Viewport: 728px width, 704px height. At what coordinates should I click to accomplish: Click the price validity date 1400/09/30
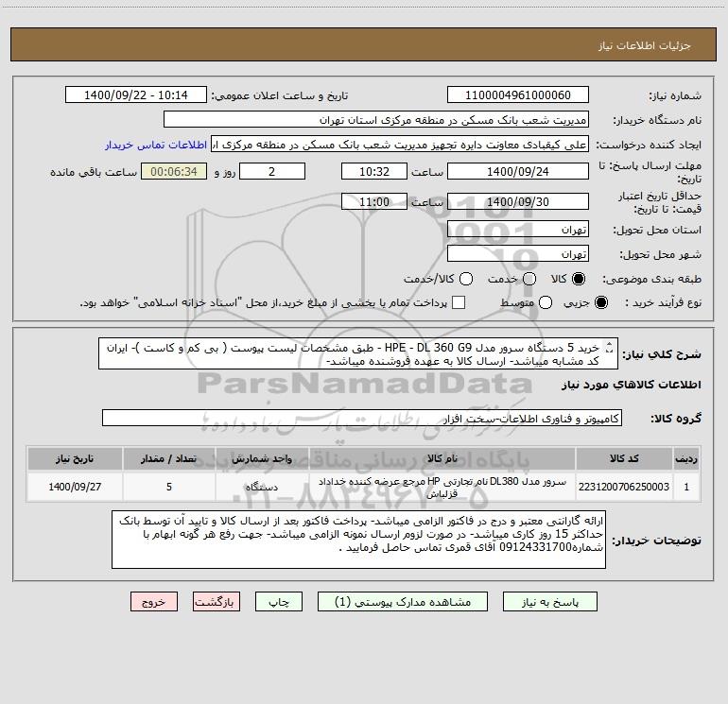(518, 201)
